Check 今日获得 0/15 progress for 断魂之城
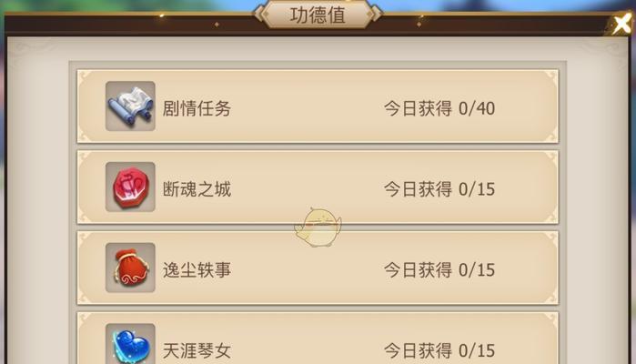 439,189
